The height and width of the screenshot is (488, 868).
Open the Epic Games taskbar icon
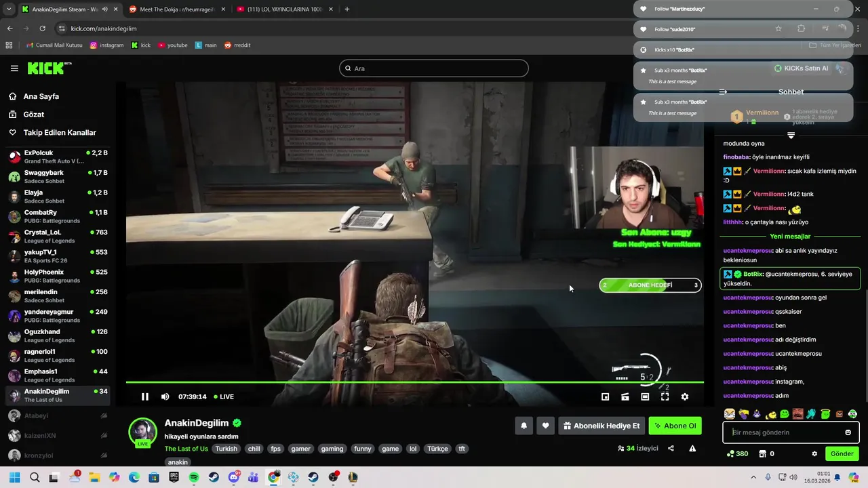click(174, 477)
